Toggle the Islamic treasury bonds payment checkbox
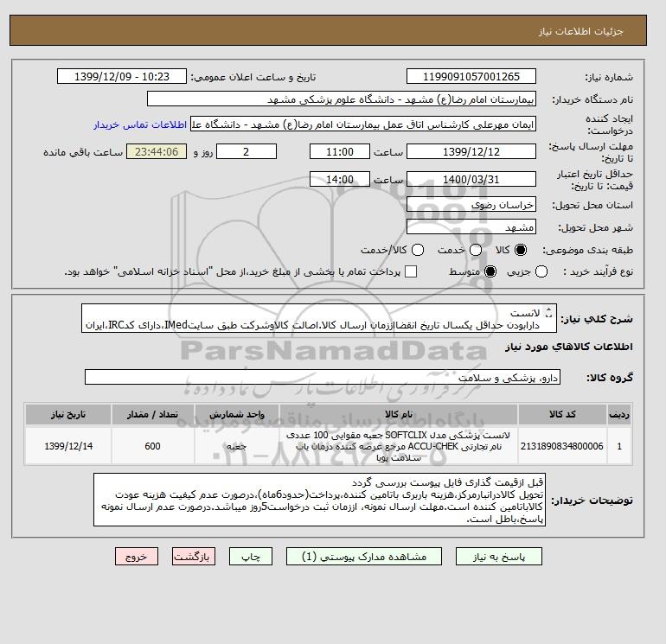This screenshot has height=644, width=666. (x=411, y=271)
